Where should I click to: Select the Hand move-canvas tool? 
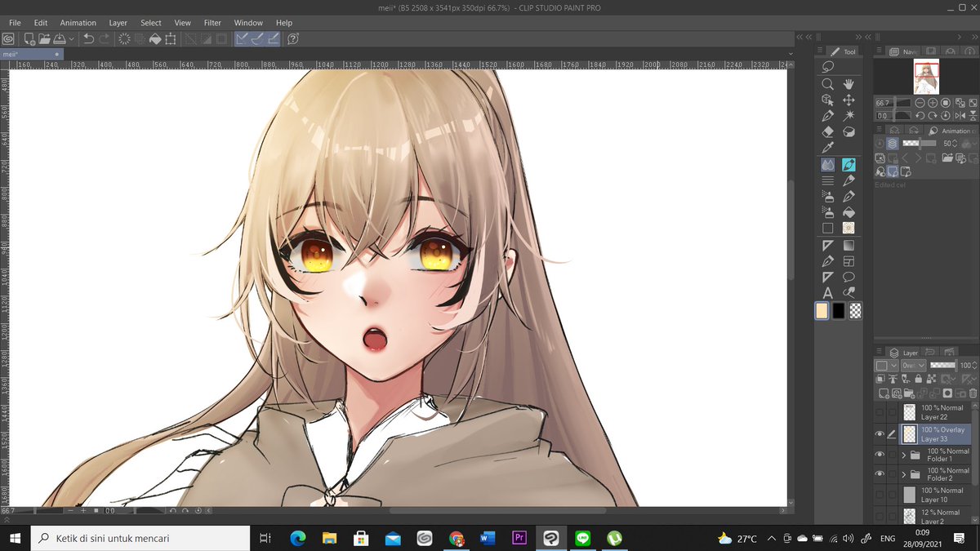coord(849,84)
